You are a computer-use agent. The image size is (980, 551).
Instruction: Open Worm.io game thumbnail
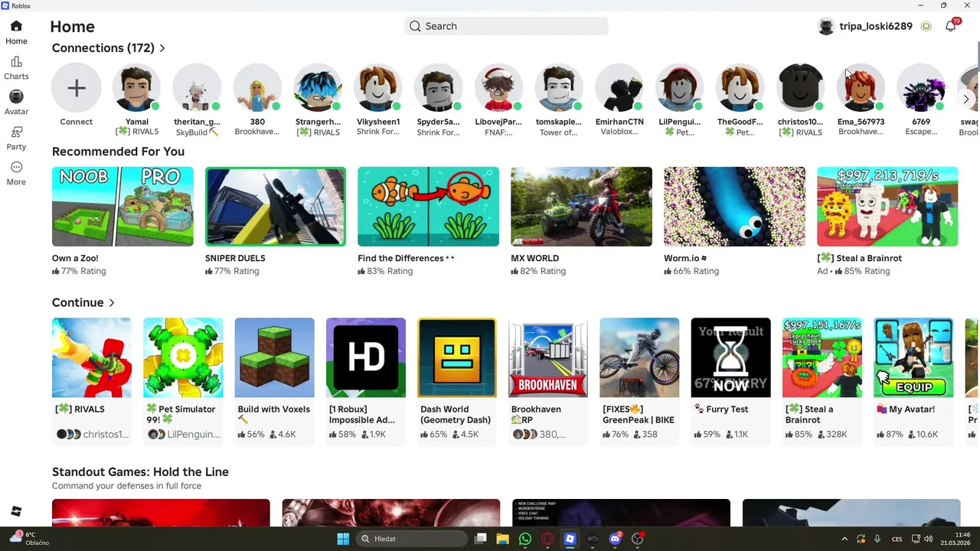(x=734, y=207)
